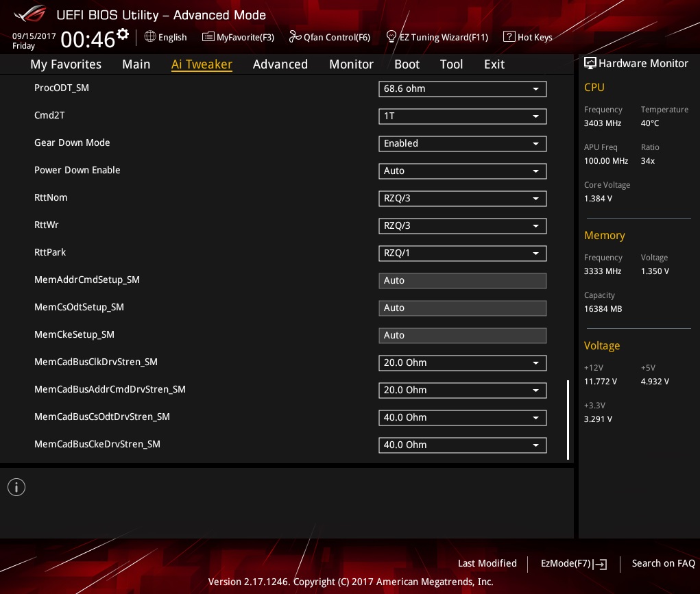This screenshot has width=700, height=594.
Task: Switch to the Advanced tab
Action: point(280,64)
